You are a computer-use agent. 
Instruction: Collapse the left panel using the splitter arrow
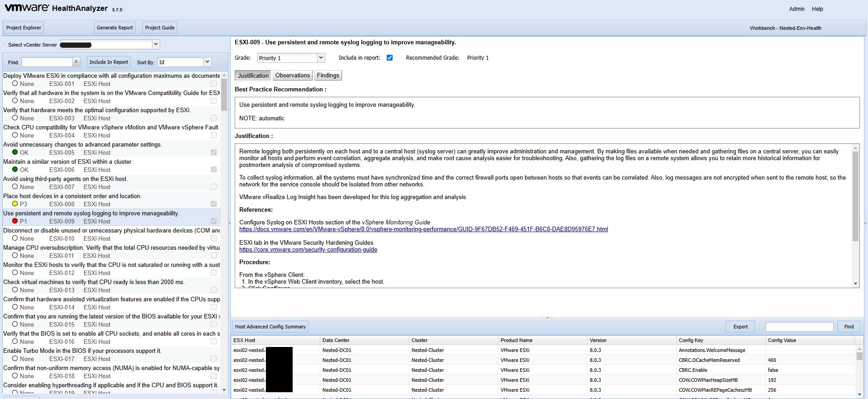[x=229, y=223]
